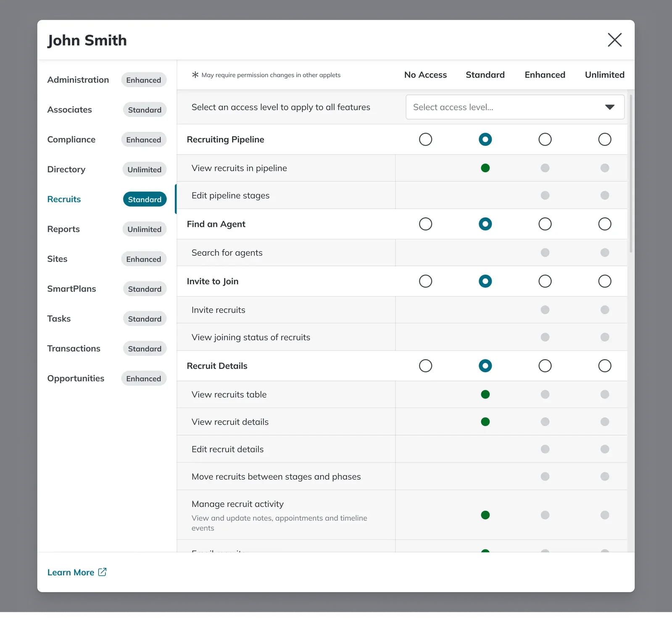Choose No Access for Invite to Join
Image resolution: width=672 pixels, height=622 pixels.
[425, 281]
